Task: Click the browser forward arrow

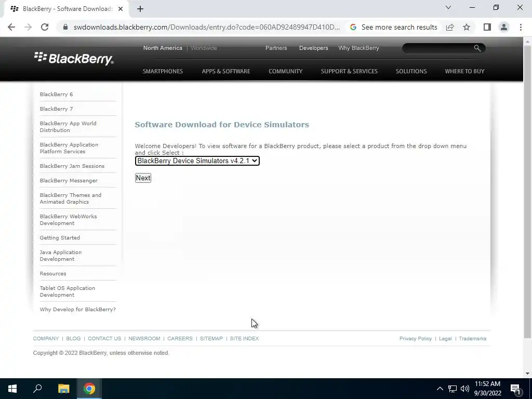Action: pyautogui.click(x=28, y=27)
